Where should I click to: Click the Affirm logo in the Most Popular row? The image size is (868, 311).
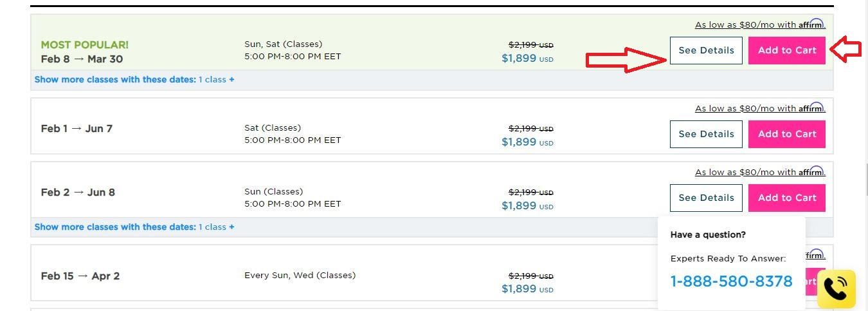click(812, 24)
